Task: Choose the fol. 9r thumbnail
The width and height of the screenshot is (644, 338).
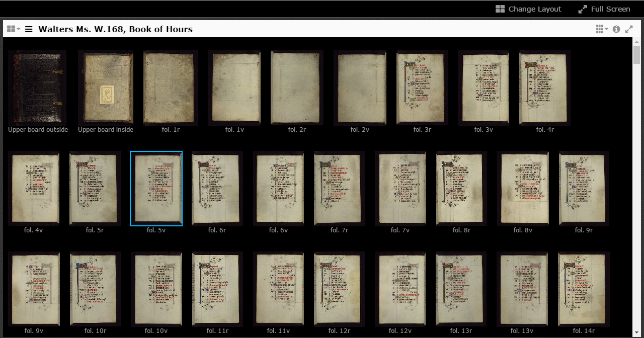Action: click(584, 189)
